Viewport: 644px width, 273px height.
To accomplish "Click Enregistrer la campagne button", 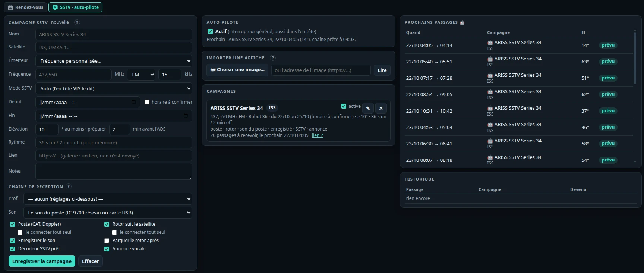I will pos(42,261).
